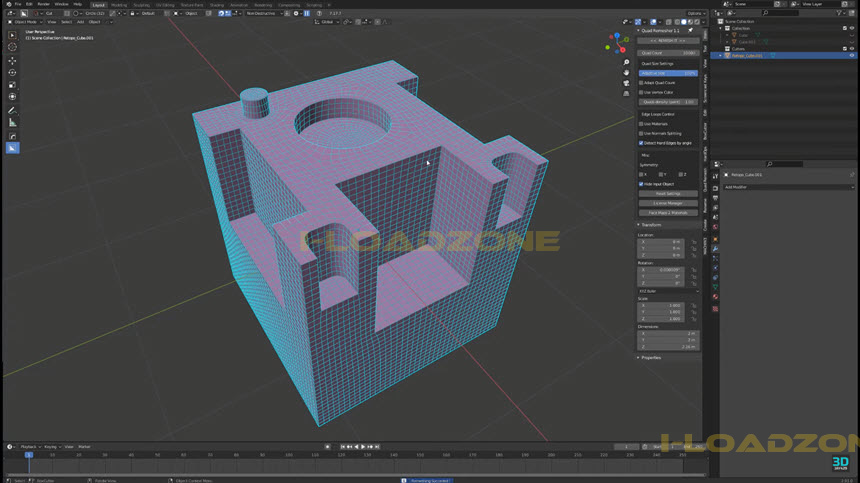The height and width of the screenshot is (483, 860).
Task: Click Quads density (paint) slider
Action: [x=668, y=102]
